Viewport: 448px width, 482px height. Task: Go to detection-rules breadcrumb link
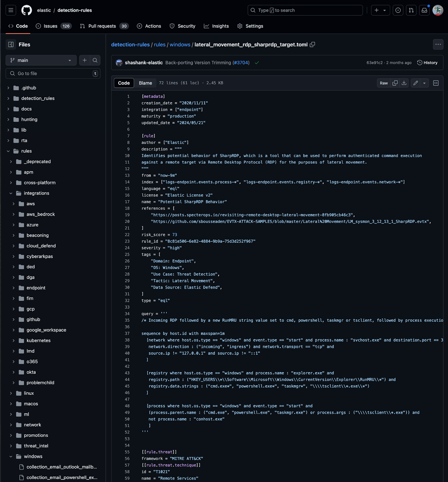[130, 45]
